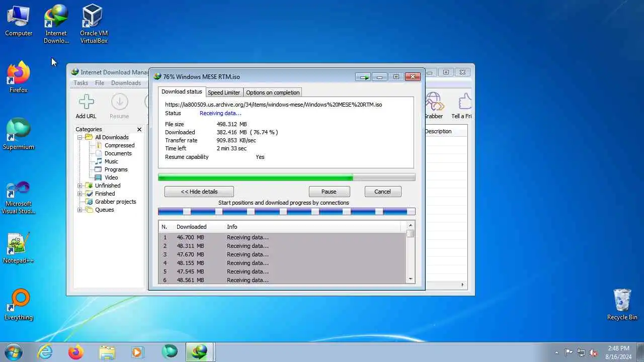Open Windows Explorer from taskbar
This screenshot has height=362, width=644.
[x=107, y=352]
